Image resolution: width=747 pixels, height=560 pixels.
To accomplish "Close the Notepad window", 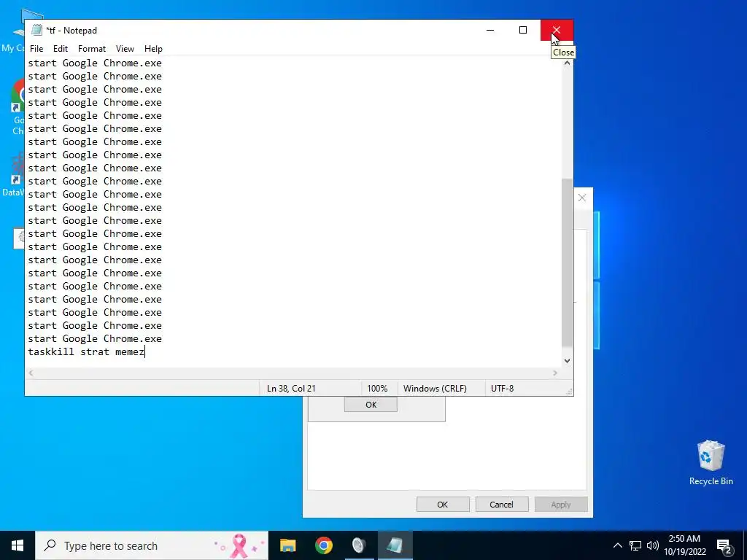I will coord(557,30).
